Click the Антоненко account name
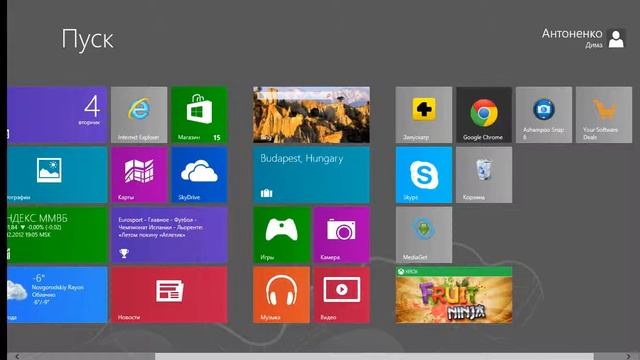Image resolution: width=640 pixels, height=360 pixels. pos(572,33)
